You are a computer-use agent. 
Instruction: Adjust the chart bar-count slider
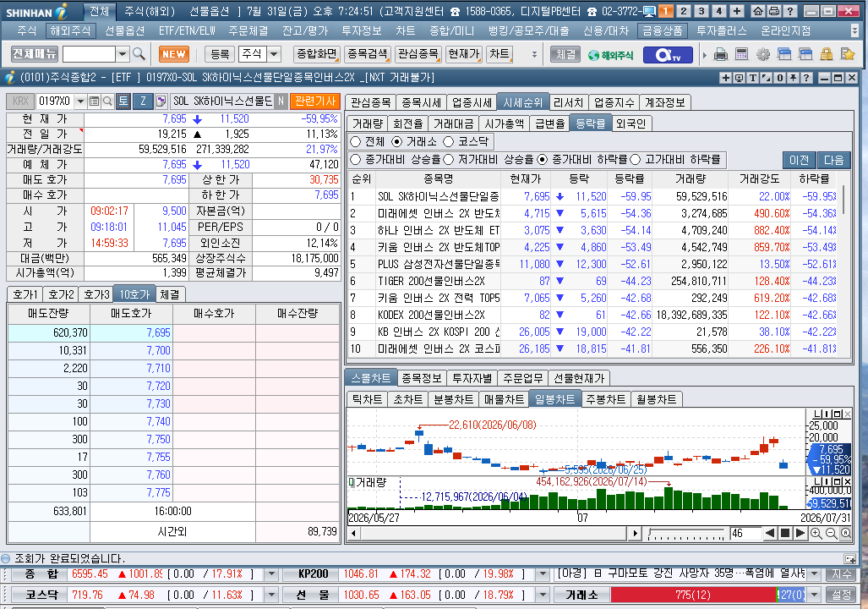pyautogui.click(x=686, y=535)
